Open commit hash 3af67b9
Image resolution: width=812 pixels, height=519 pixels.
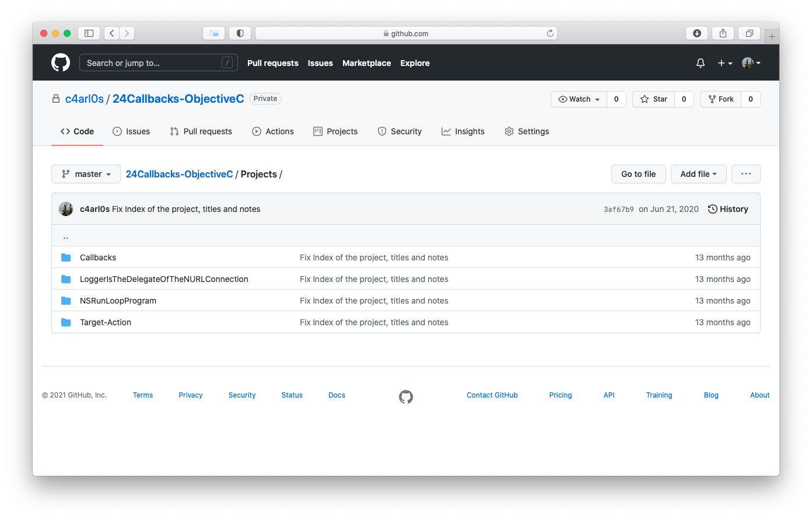click(618, 209)
